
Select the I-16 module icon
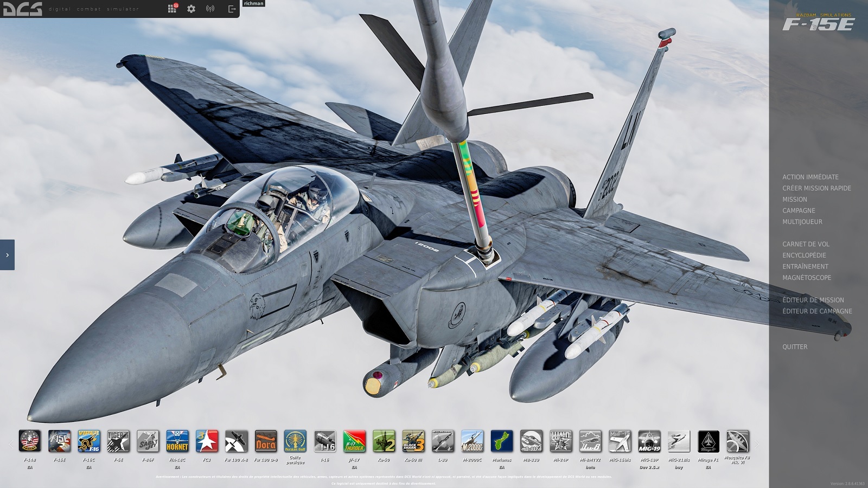click(325, 441)
